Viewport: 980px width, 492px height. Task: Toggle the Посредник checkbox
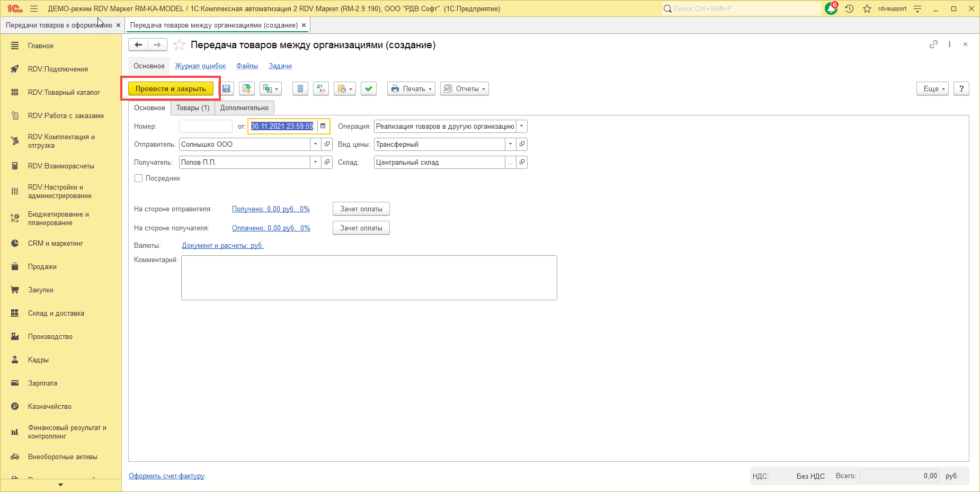point(139,178)
